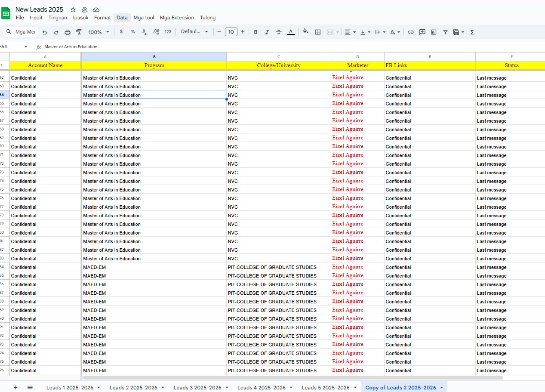Increase font size with plus button
545x392 pixels.
point(243,32)
